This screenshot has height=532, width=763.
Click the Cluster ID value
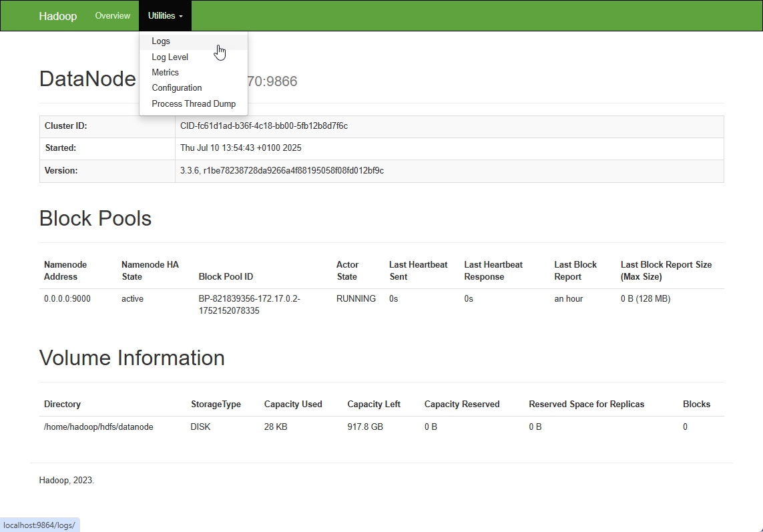pyautogui.click(x=264, y=126)
